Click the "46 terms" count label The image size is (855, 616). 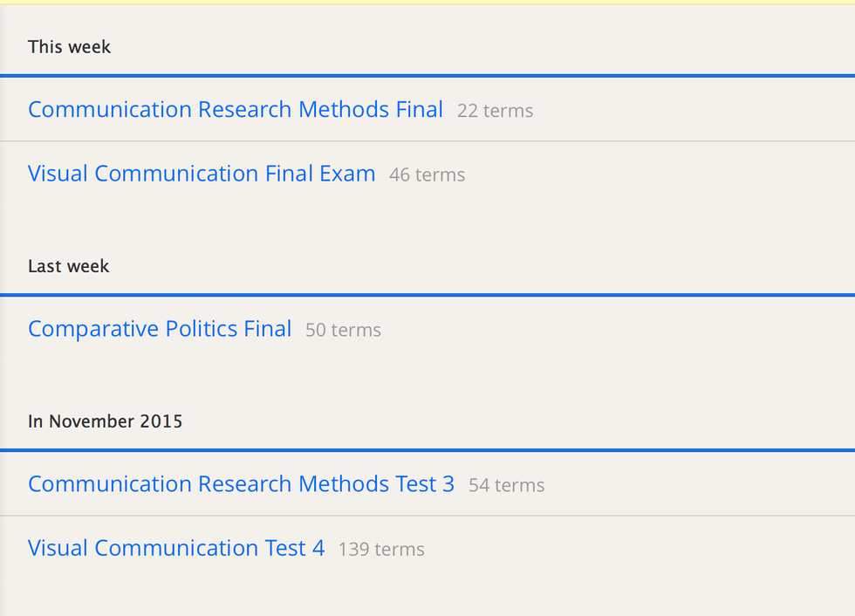point(427,175)
